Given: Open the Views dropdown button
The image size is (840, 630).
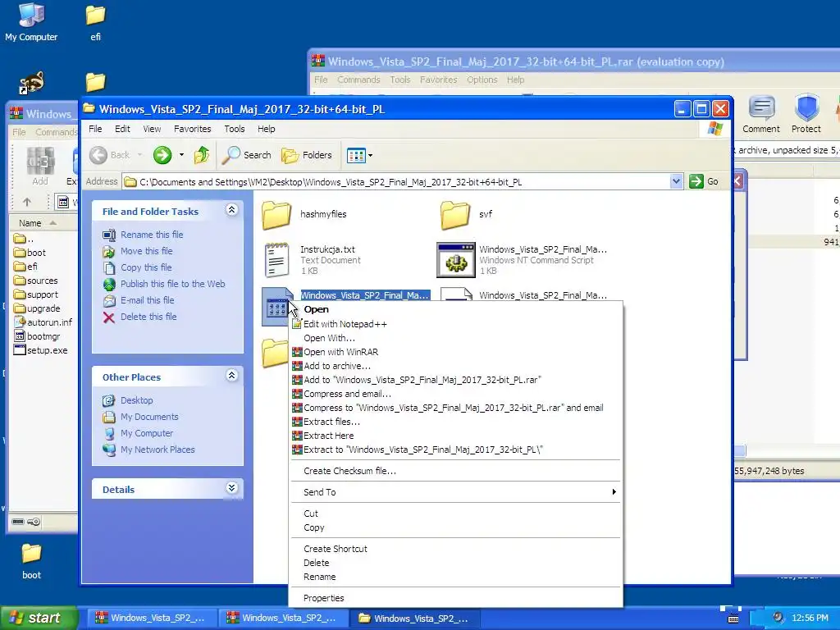Looking at the screenshot, I should tap(359, 155).
